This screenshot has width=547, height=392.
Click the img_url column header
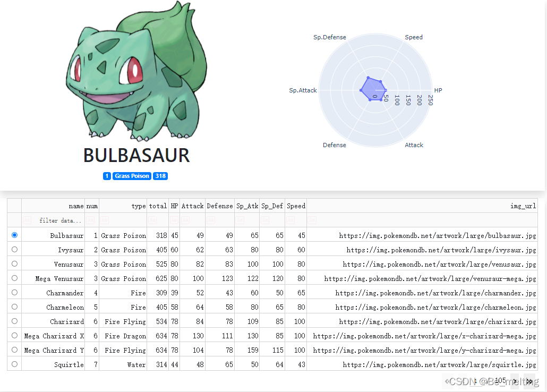[x=422, y=206]
